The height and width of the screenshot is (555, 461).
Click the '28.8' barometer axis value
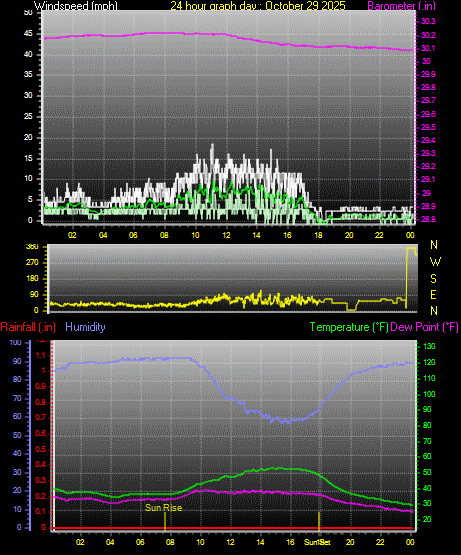click(428, 219)
